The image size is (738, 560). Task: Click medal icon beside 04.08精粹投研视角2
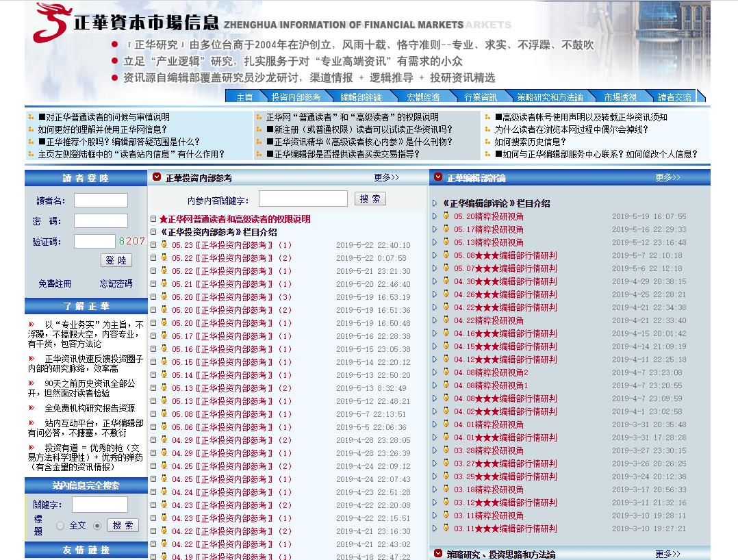(x=446, y=372)
